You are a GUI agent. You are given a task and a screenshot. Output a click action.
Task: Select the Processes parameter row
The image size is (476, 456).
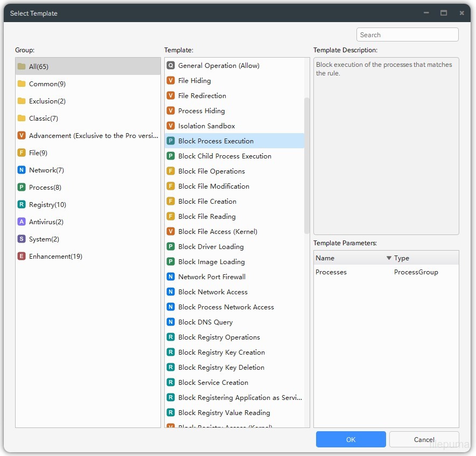350,272
